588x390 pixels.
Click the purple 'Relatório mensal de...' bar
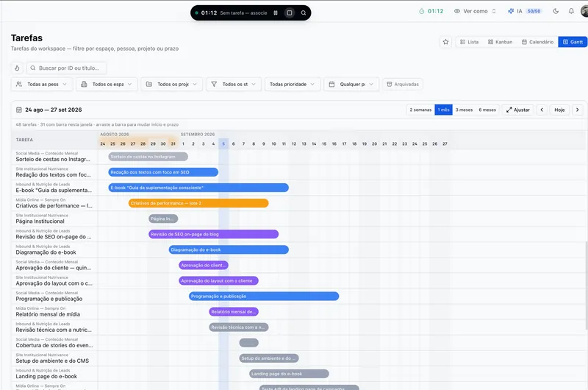pos(234,311)
